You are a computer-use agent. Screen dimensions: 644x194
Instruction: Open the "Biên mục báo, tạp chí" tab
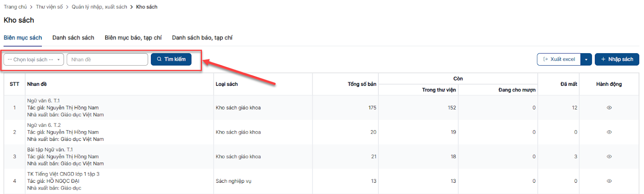[133, 38]
